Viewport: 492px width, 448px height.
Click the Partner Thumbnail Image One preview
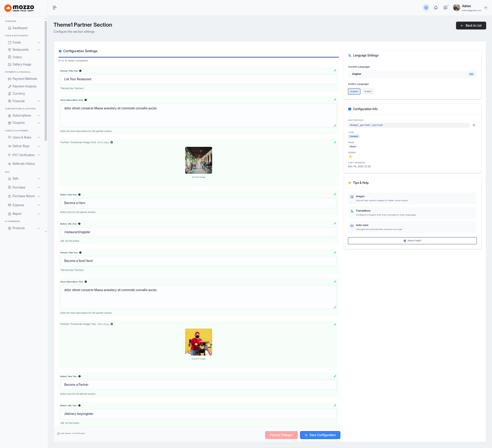[x=198, y=160]
